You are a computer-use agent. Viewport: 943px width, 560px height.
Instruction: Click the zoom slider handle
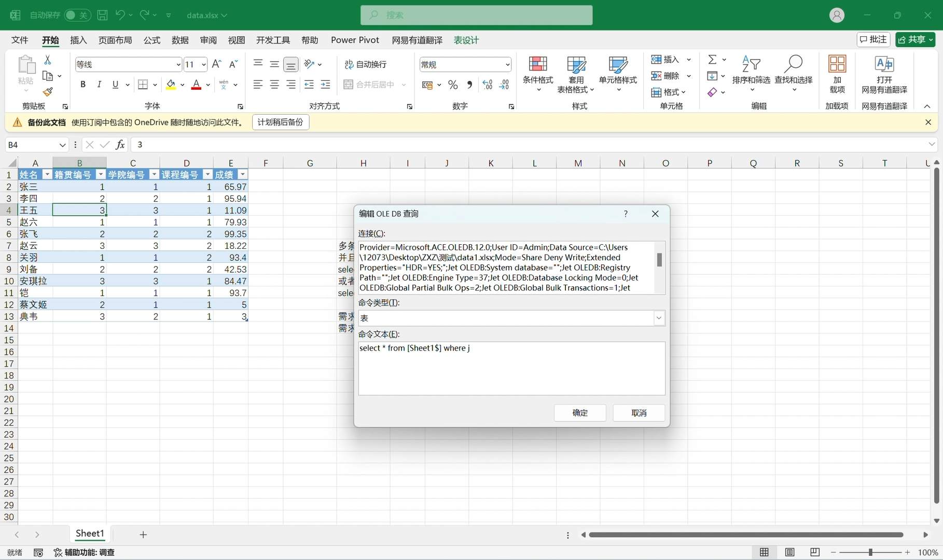point(870,553)
